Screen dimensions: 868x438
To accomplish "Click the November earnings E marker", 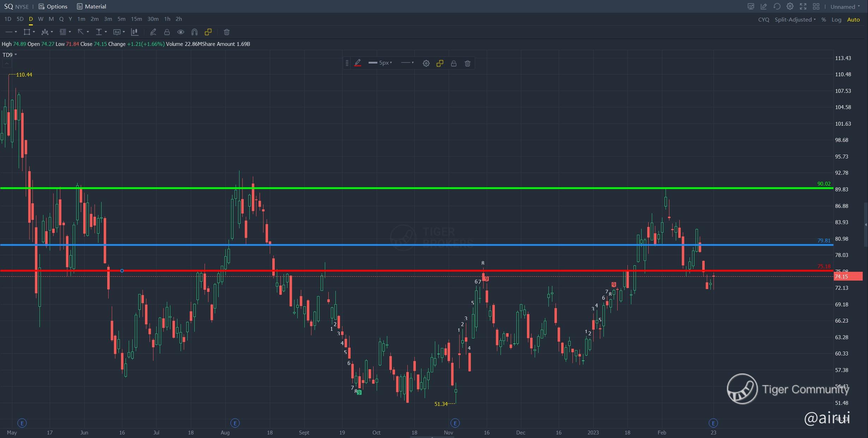I will [x=455, y=423].
